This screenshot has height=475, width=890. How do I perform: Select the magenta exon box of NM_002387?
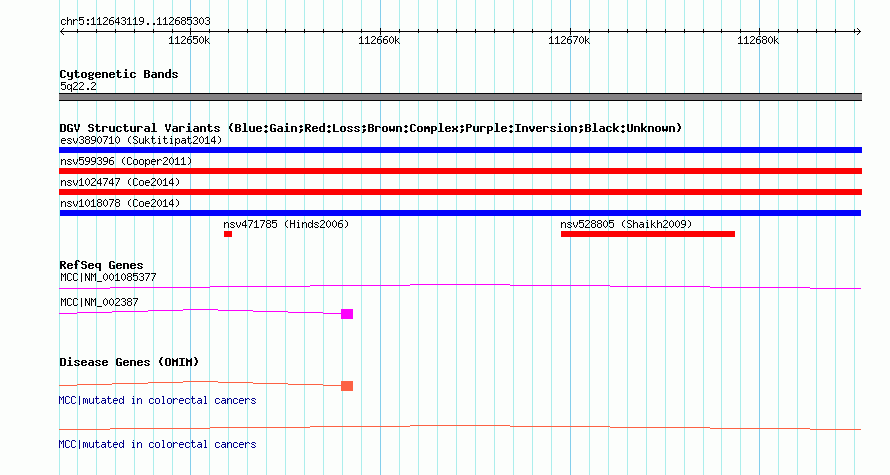pyautogui.click(x=347, y=314)
